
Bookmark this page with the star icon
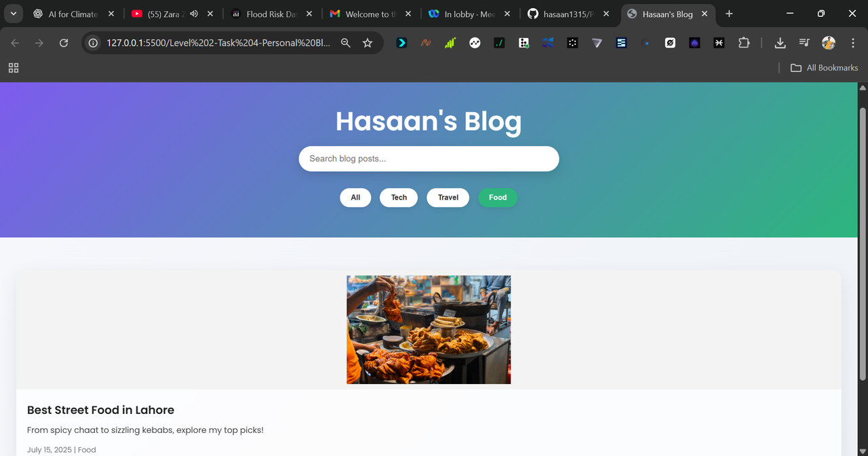coord(368,43)
